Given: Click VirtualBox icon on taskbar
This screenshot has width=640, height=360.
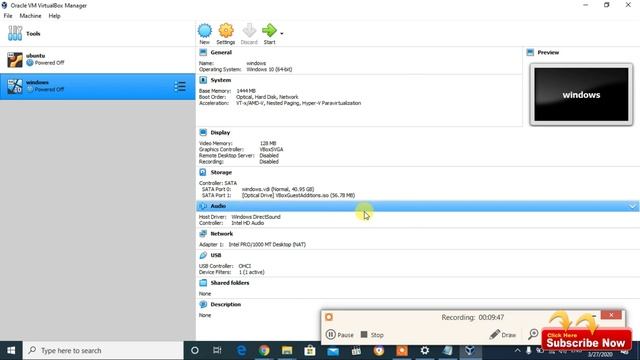Looking at the screenshot, I should [469, 351].
